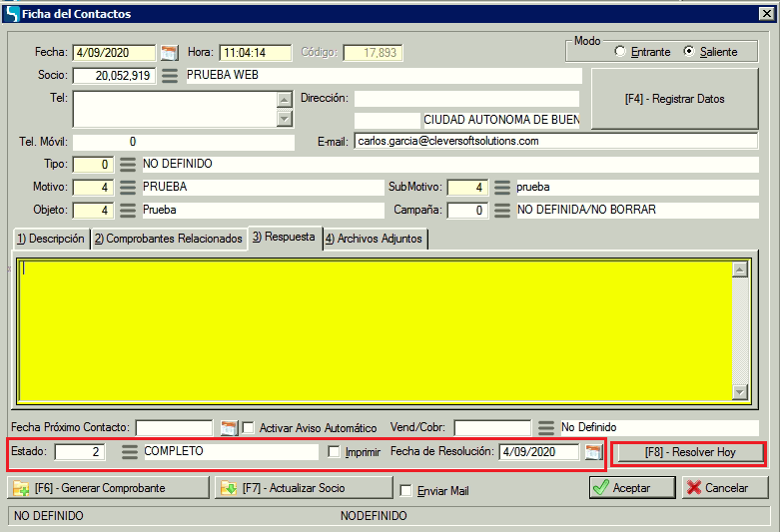Open calendar for Fecha de Resolución
780x532 pixels.
[x=594, y=452]
